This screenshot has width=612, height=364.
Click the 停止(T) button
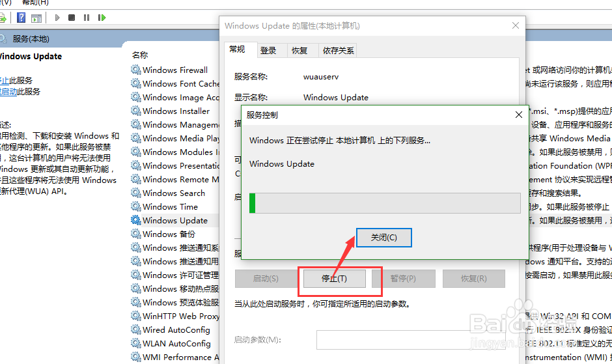pyautogui.click(x=334, y=279)
